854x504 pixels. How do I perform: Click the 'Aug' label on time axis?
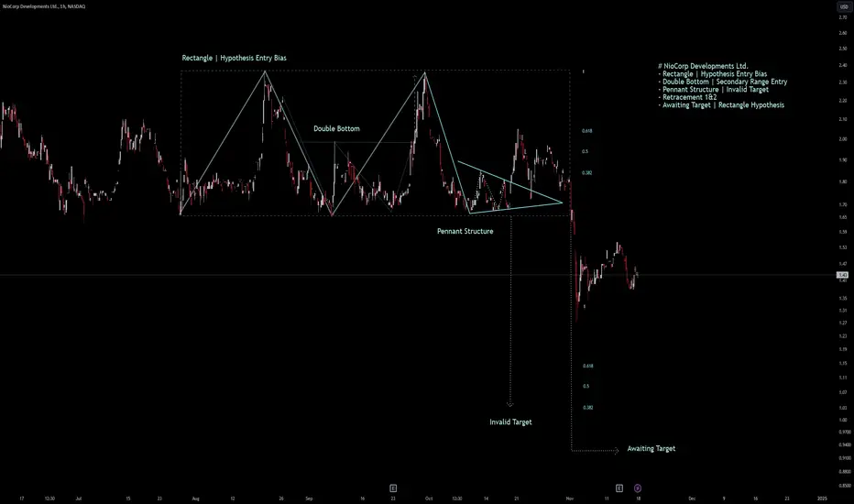(195, 499)
